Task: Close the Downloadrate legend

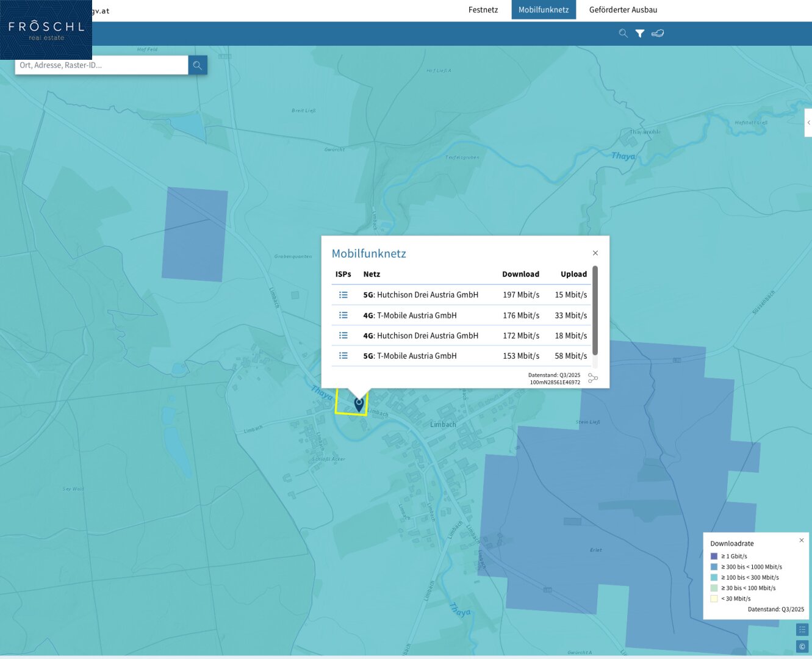Action: pos(802,540)
